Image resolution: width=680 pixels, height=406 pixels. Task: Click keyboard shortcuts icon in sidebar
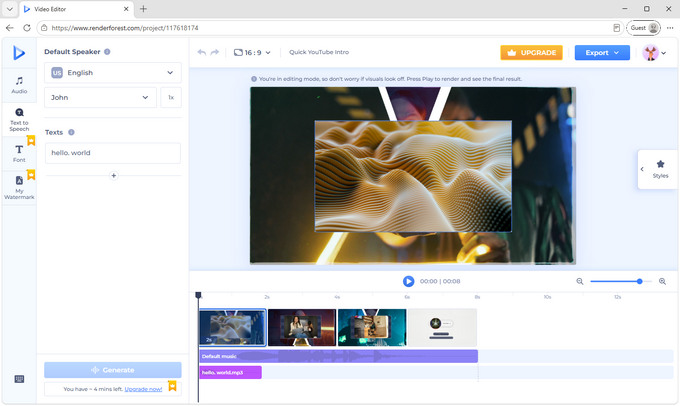pos(19,379)
